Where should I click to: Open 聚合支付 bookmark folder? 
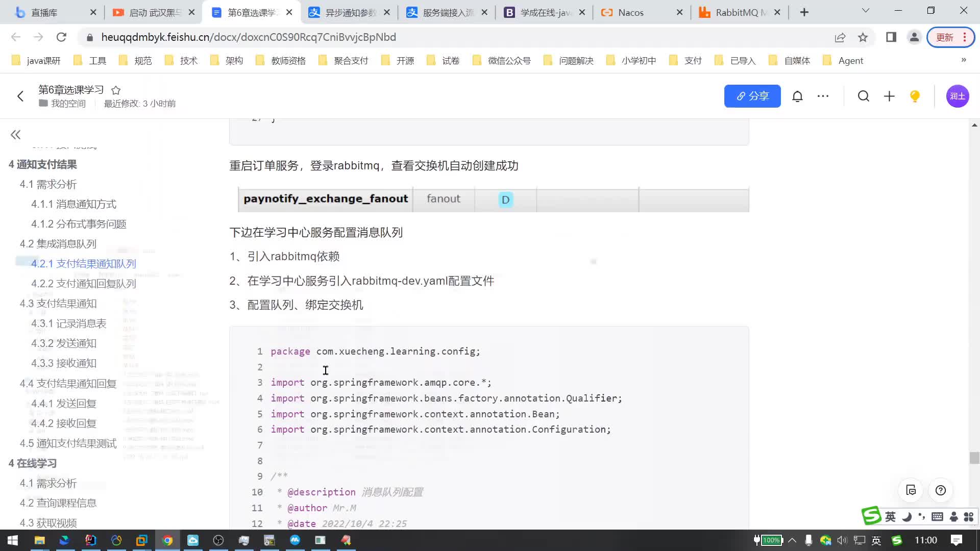[344, 61]
